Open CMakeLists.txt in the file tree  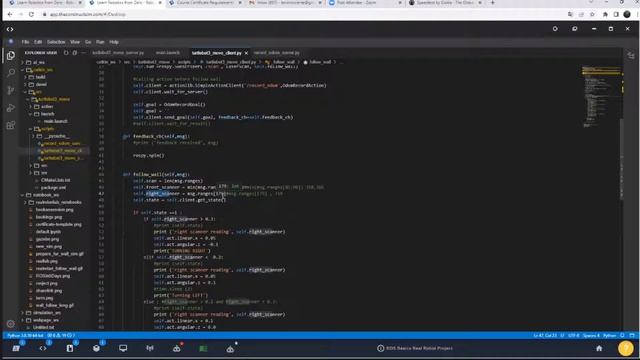(56, 180)
